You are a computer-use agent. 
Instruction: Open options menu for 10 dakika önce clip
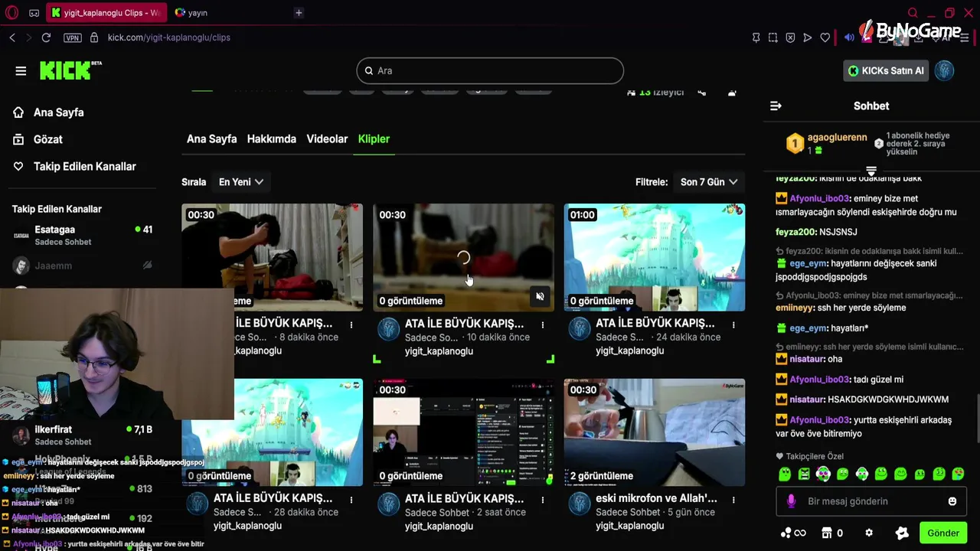(x=543, y=325)
